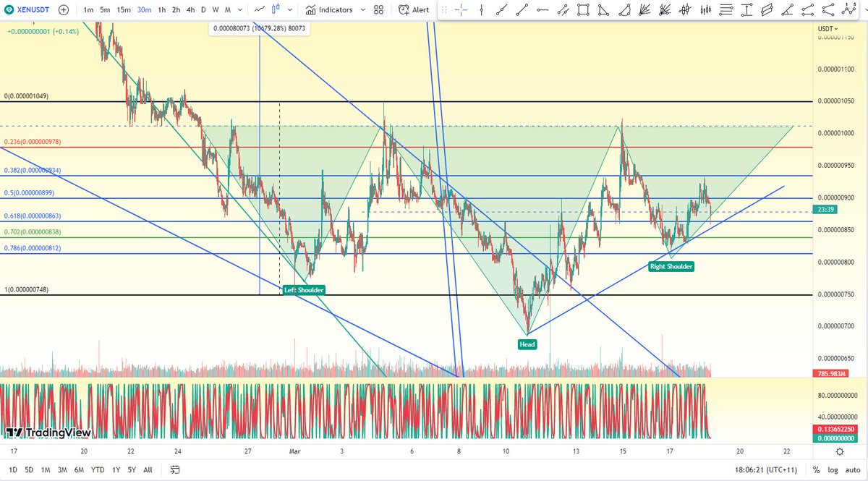The image size is (868, 481).
Task: Select the rectangle drawing tool
Action: [583, 10]
